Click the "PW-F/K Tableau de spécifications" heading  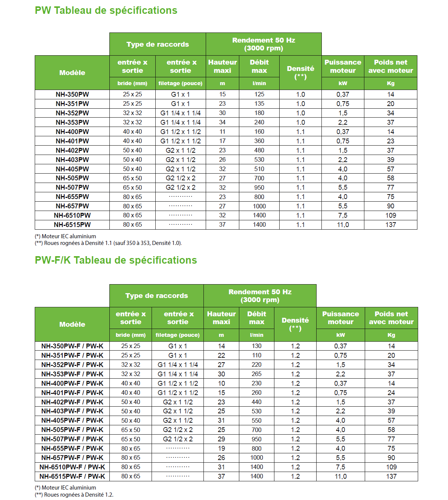pos(116,260)
